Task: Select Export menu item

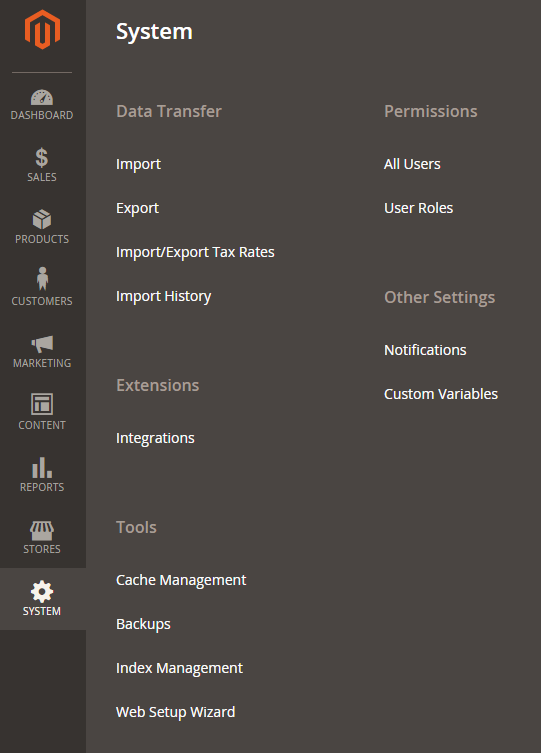Action: [x=137, y=208]
